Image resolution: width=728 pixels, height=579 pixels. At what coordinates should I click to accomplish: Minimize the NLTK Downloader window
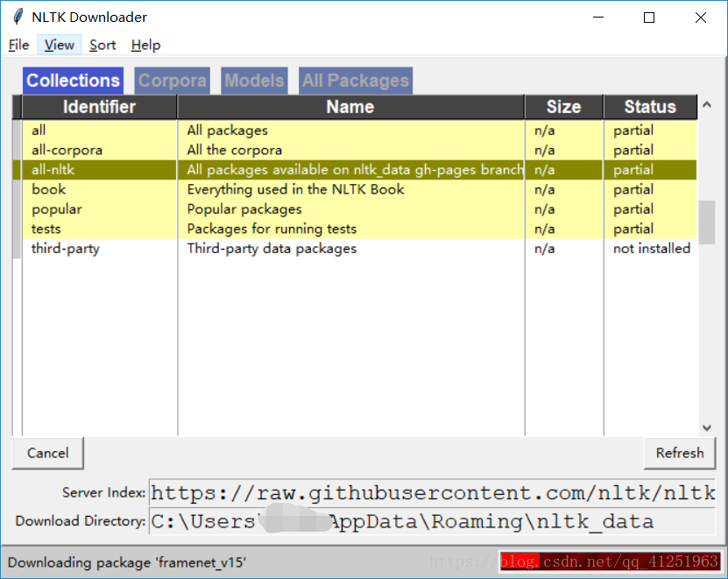coord(598,18)
